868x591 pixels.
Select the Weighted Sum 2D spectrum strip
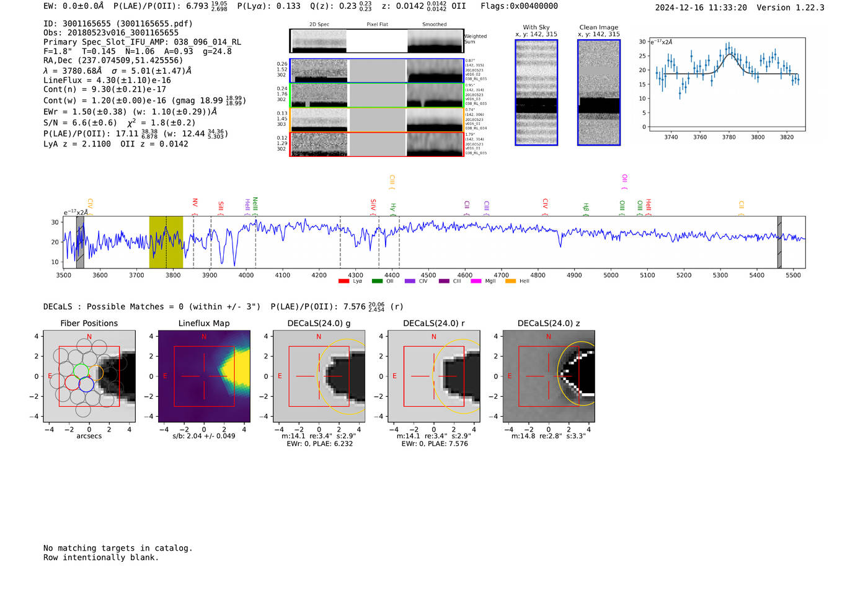pyautogui.click(x=377, y=41)
